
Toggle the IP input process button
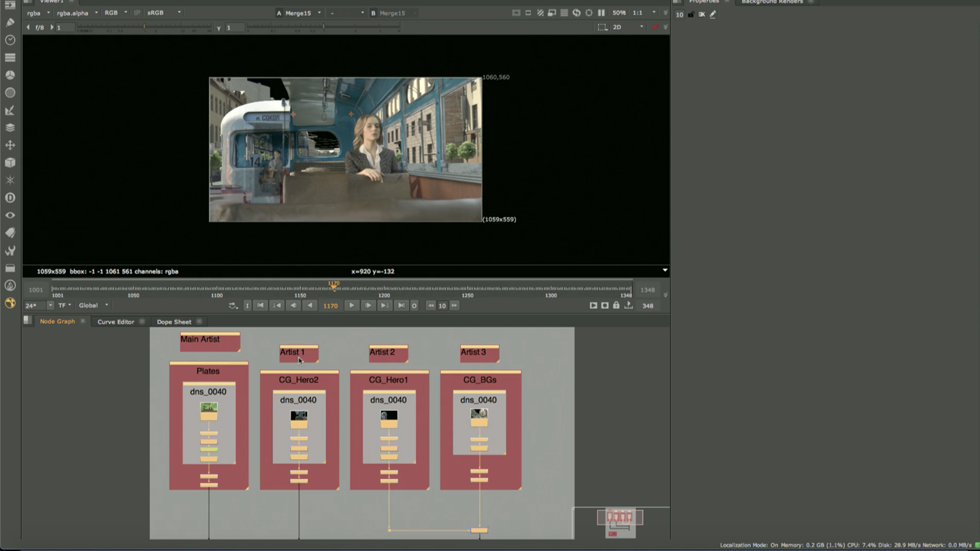coord(137,13)
